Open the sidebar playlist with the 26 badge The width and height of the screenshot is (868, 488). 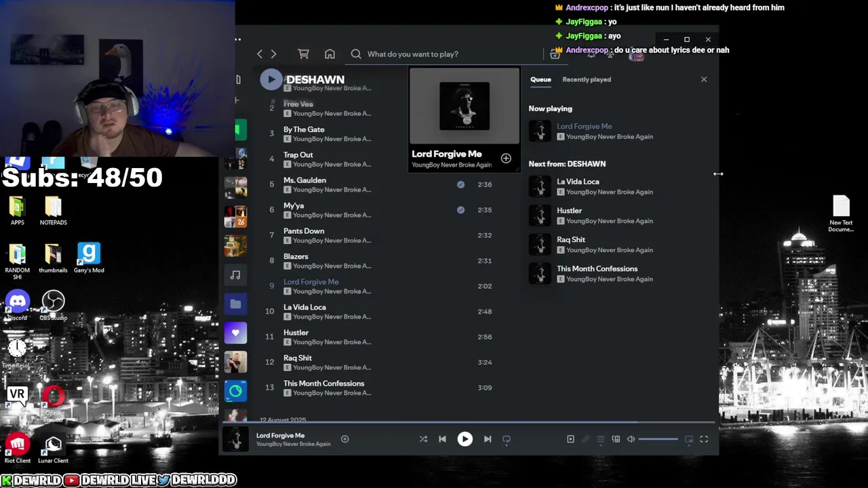click(x=235, y=217)
